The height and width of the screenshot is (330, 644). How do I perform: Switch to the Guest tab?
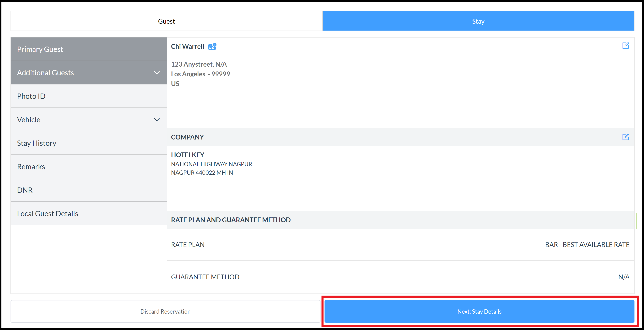(166, 21)
